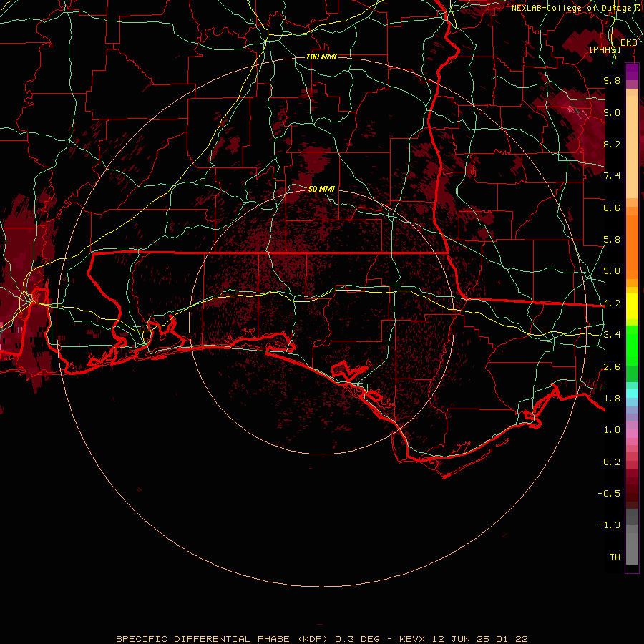The width and height of the screenshot is (644, 644).
Task: Click the KDP product caption at bottom
Action: click(x=321, y=639)
